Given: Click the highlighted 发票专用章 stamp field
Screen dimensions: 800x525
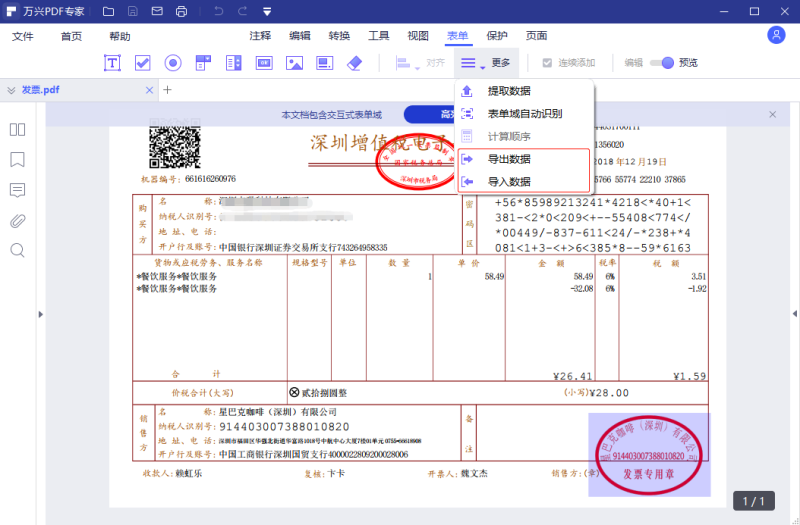Looking at the screenshot, I should tap(649, 455).
